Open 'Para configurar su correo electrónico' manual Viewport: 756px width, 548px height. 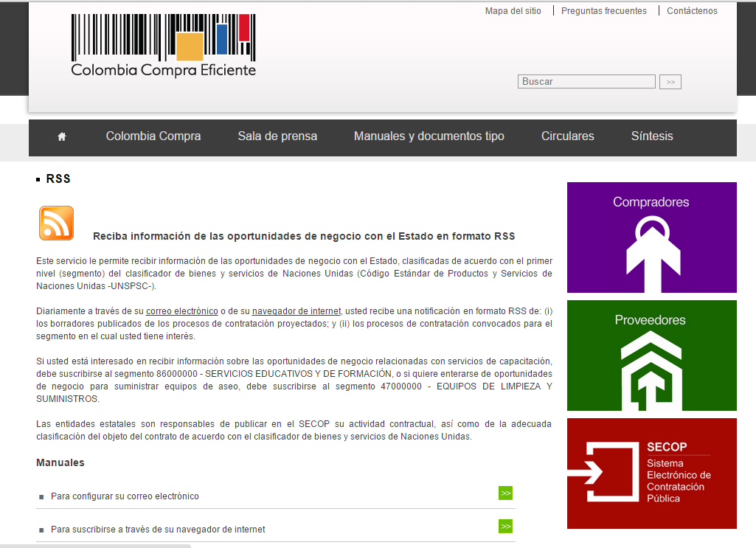point(125,496)
